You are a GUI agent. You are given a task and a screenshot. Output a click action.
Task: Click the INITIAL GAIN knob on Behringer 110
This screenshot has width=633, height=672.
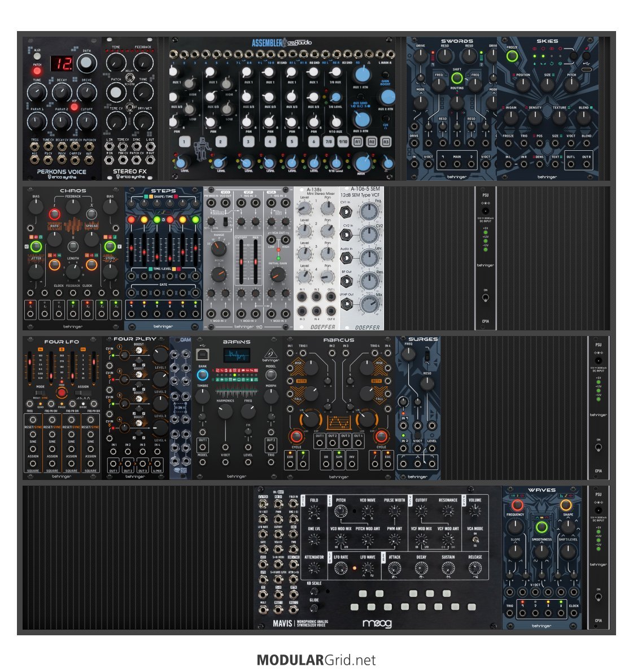pyautogui.click(x=277, y=274)
